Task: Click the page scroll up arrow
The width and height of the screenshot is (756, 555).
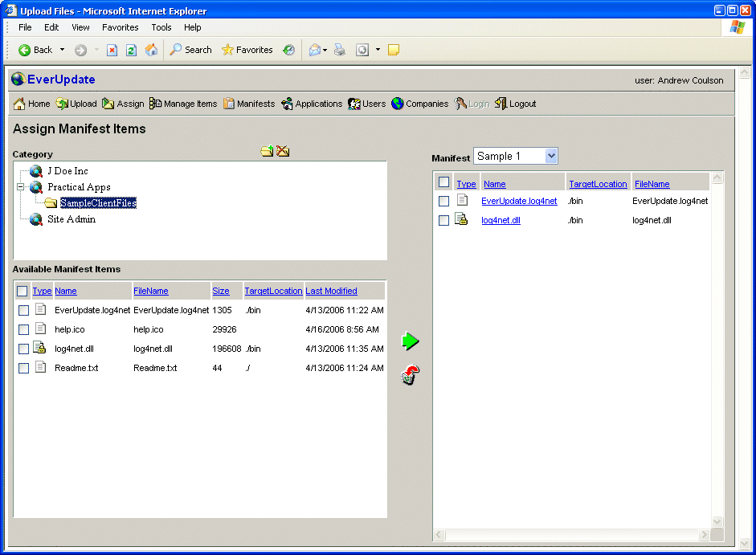Action: pyautogui.click(x=745, y=73)
